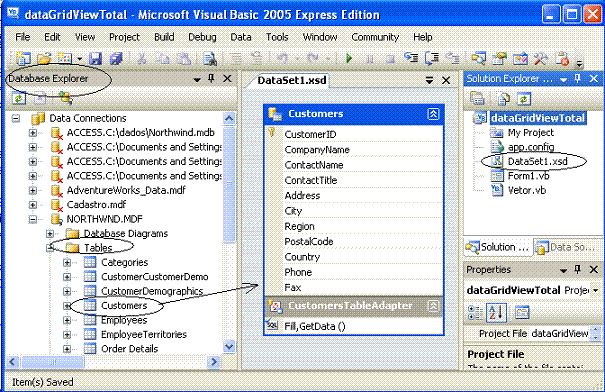Screen dimensions: 605x392
Task: Open the Data menu
Action: (241, 37)
